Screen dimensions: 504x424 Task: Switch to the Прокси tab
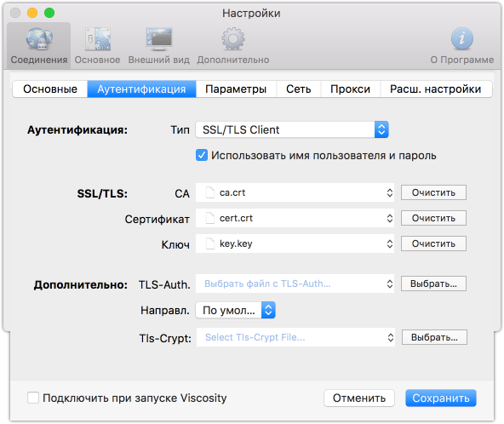351,89
